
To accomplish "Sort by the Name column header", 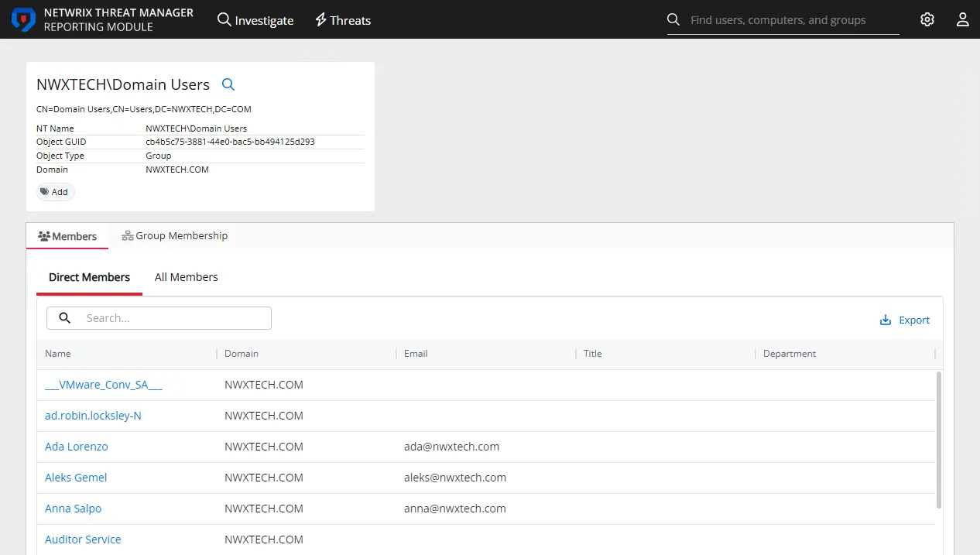I will point(58,354).
